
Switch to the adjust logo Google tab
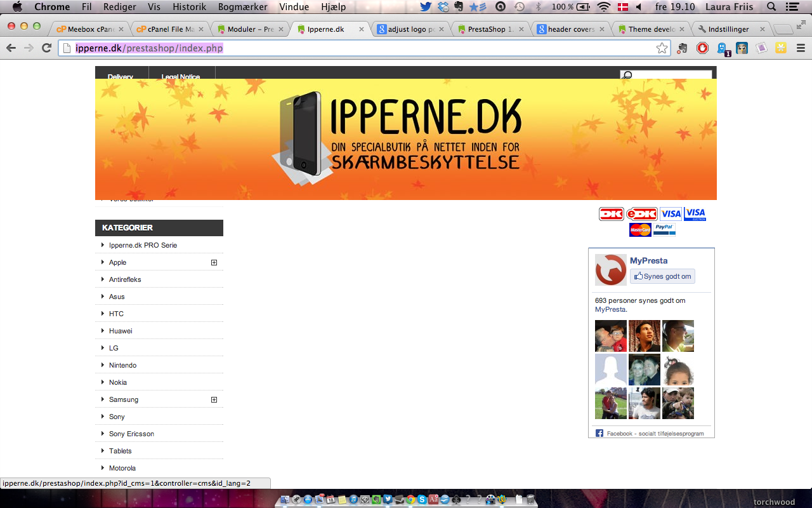tap(409, 29)
